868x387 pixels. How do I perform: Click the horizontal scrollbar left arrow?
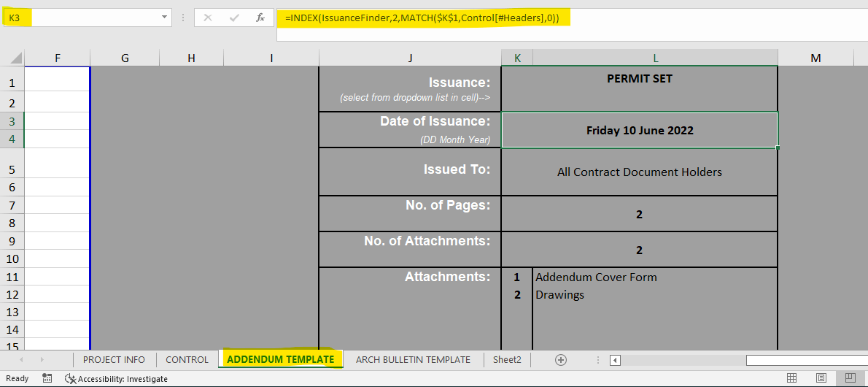(x=615, y=361)
